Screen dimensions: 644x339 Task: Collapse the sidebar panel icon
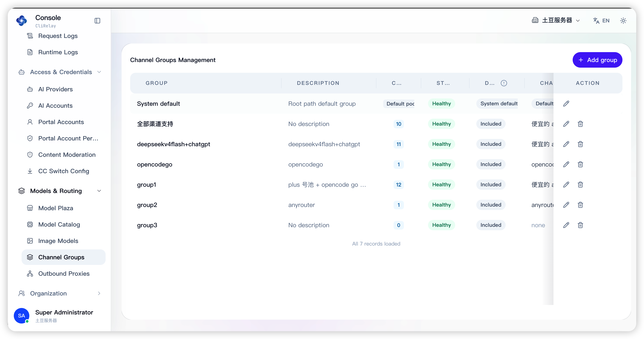pos(97,21)
